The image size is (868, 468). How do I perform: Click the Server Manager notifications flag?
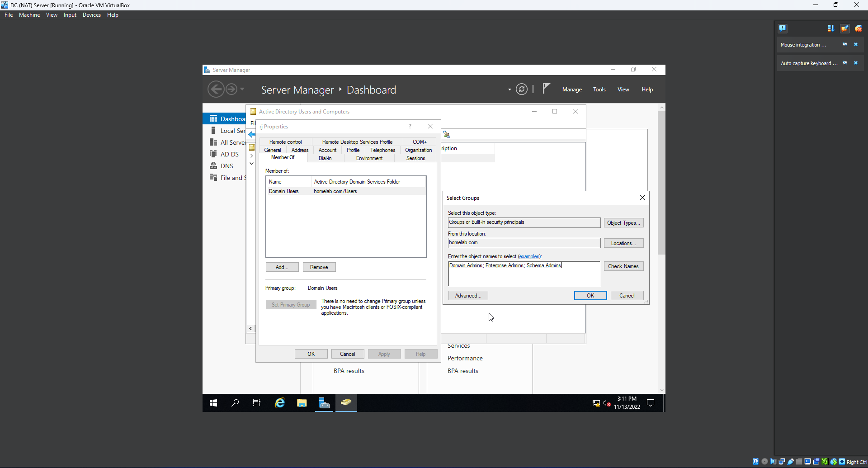pyautogui.click(x=546, y=88)
